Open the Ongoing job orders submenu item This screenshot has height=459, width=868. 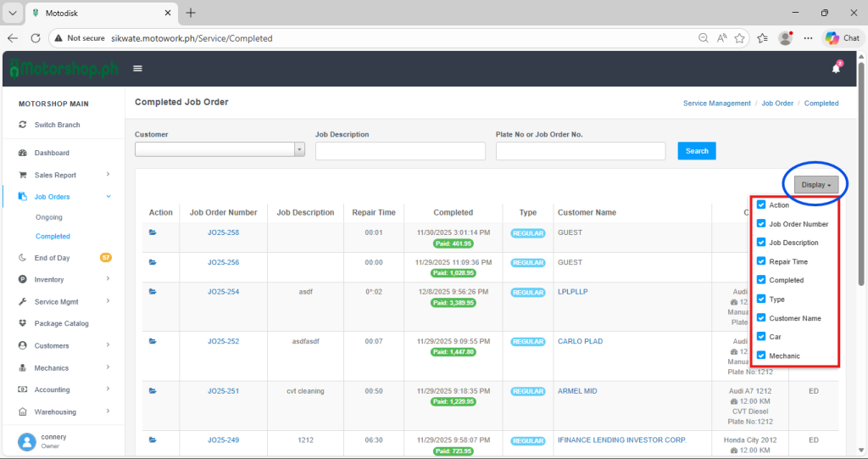(48, 217)
